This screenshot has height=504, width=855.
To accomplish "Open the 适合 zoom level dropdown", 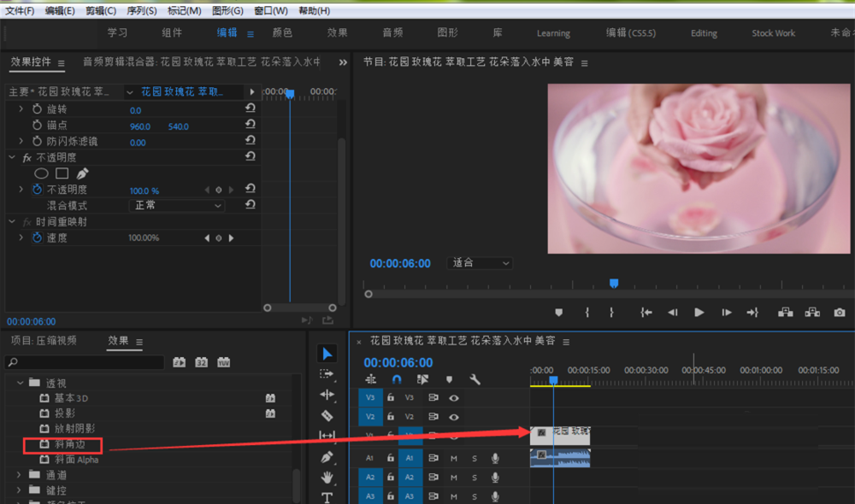I will pyautogui.click(x=481, y=263).
